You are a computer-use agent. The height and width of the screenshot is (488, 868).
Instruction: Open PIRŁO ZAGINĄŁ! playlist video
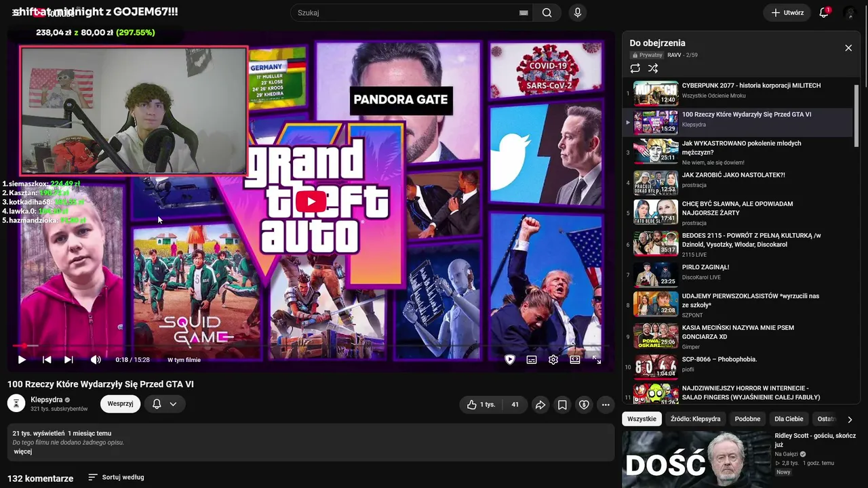(738, 274)
